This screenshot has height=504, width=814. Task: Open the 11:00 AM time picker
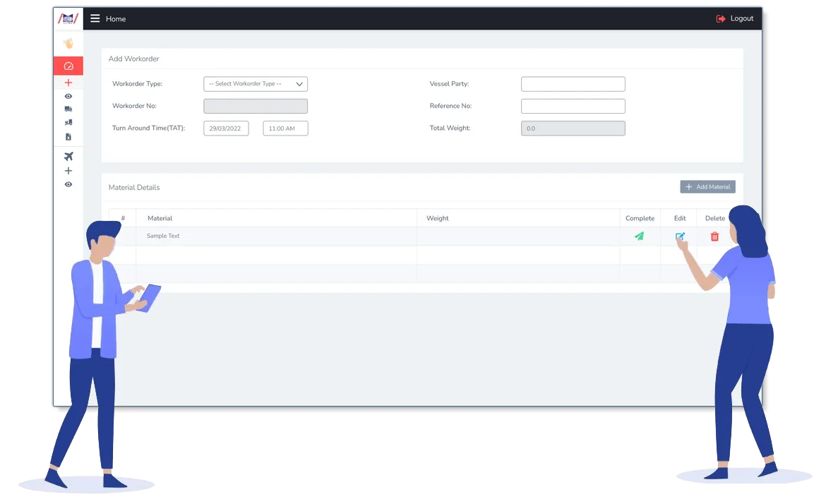click(285, 128)
